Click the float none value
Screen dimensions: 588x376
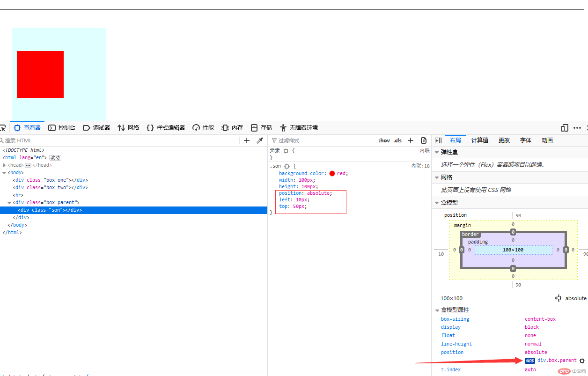tap(530, 336)
